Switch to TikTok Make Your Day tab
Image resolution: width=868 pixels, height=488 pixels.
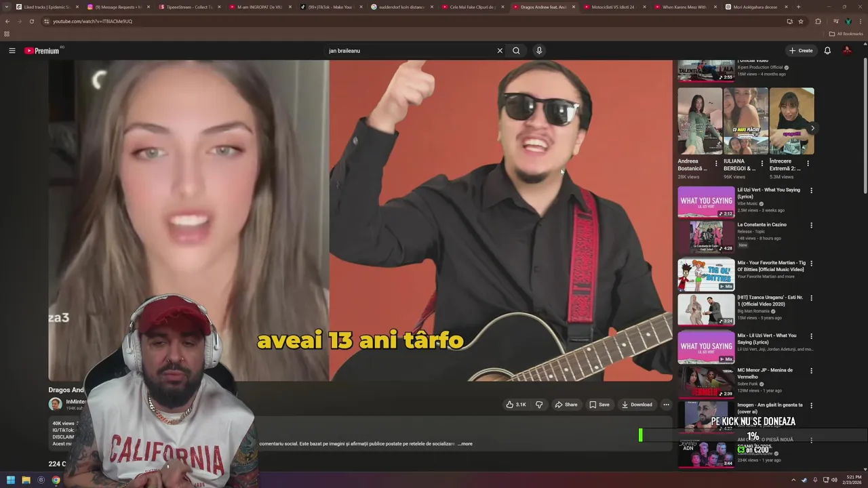(331, 7)
